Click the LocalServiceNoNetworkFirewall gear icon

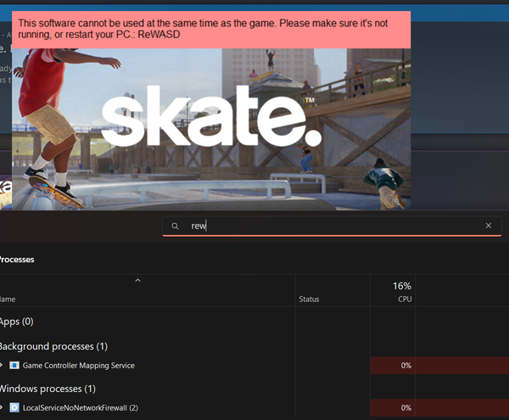[14, 407]
